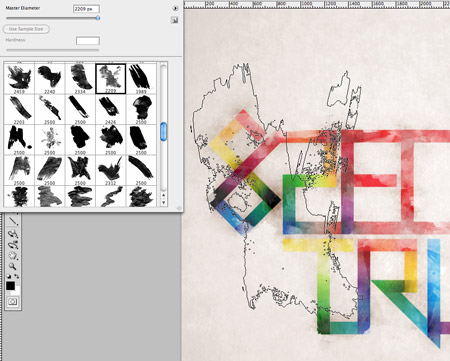Select the highlighted 2209 brush preset

tap(111, 79)
